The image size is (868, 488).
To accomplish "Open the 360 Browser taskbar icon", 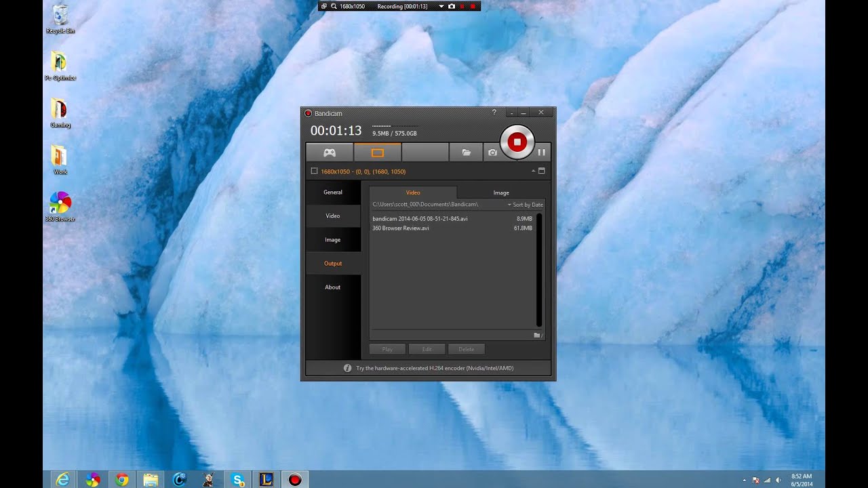I will point(93,480).
